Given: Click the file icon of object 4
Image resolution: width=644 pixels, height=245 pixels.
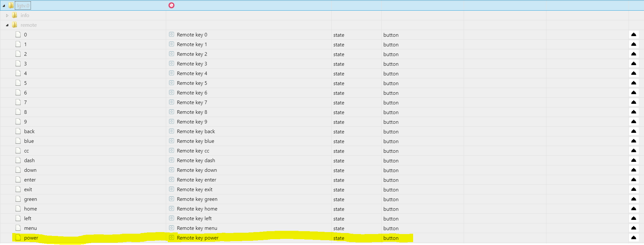Looking at the screenshot, I should coord(18,73).
